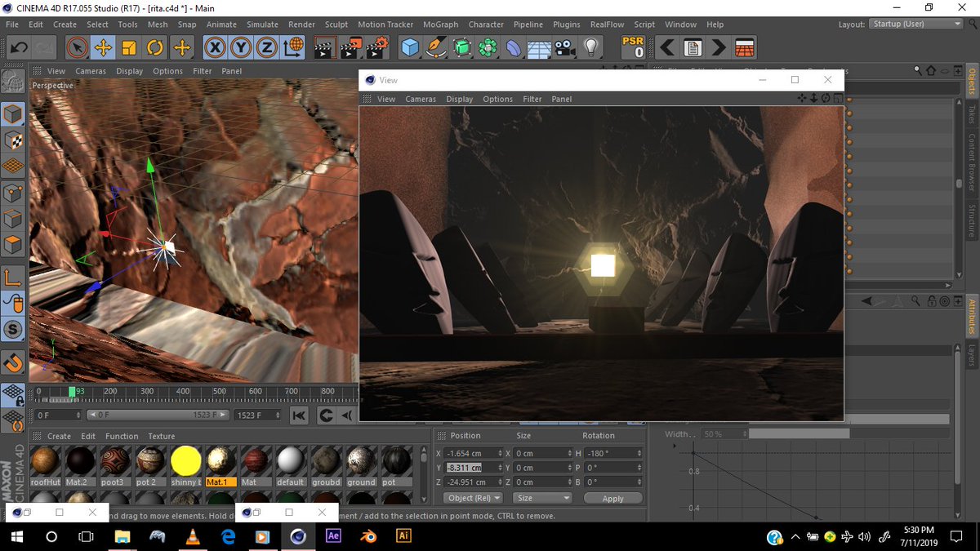Toggle Make Editable in left toolbar
This screenshot has width=980, height=551.
pos(13,81)
